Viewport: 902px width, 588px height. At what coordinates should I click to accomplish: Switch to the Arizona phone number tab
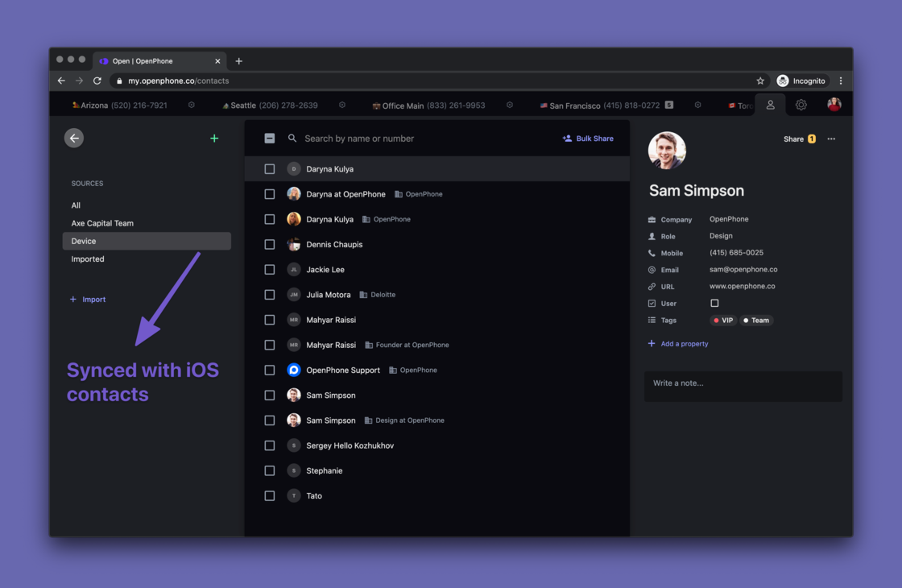119,106
